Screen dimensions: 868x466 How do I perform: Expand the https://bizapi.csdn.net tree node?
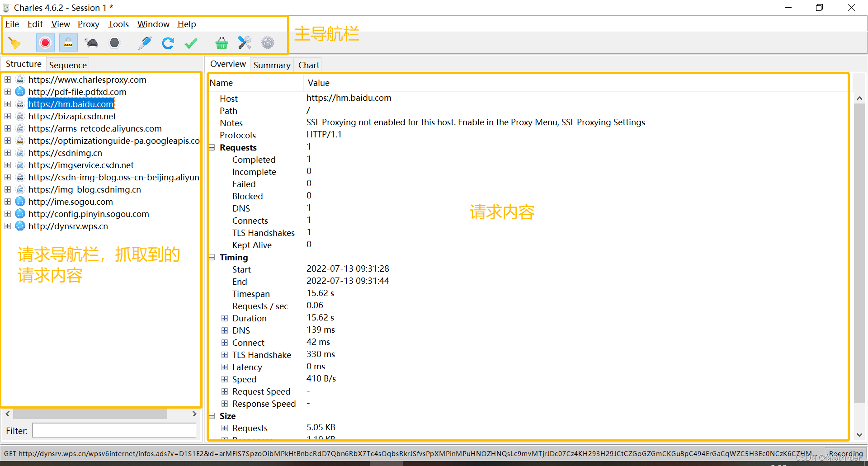click(x=8, y=116)
